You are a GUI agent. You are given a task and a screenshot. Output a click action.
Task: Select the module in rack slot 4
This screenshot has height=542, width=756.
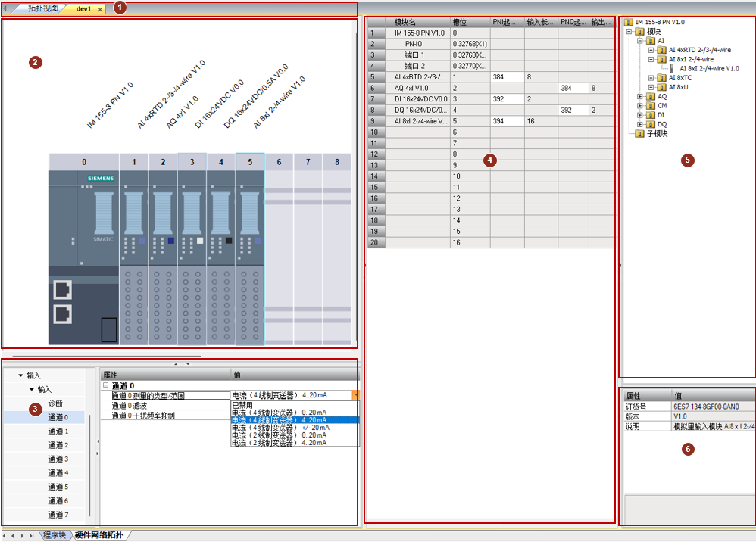(x=221, y=257)
